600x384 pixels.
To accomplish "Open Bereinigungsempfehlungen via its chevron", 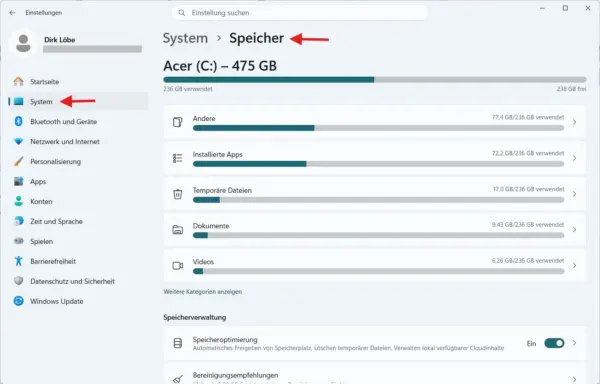I will [x=574, y=379].
